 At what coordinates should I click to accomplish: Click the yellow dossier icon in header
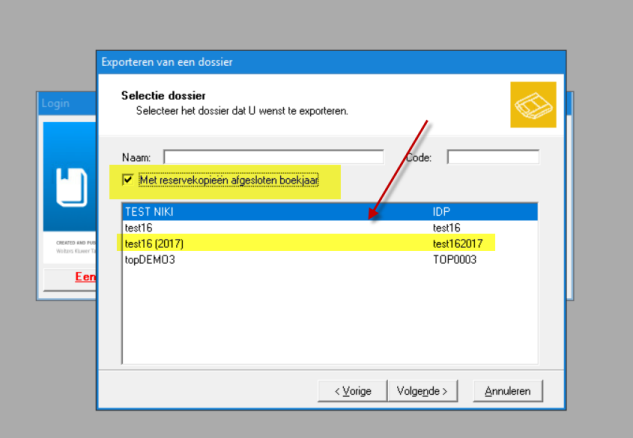click(x=532, y=105)
